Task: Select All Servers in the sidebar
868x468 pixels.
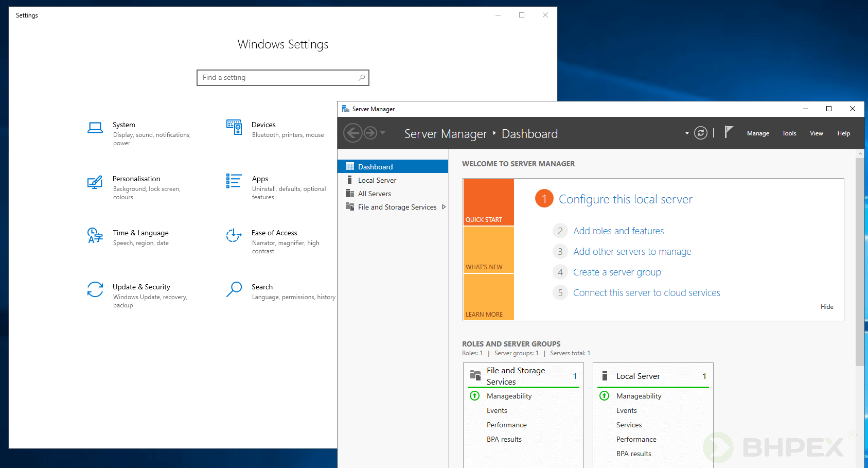Action: [x=393, y=194]
